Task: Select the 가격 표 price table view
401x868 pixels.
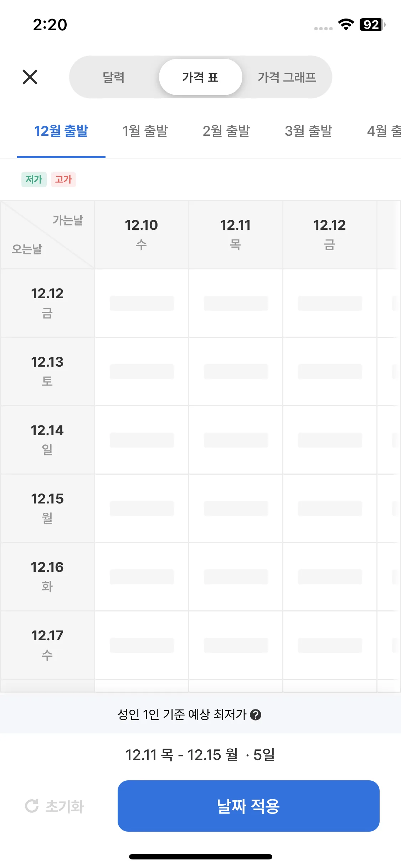Action: [200, 77]
